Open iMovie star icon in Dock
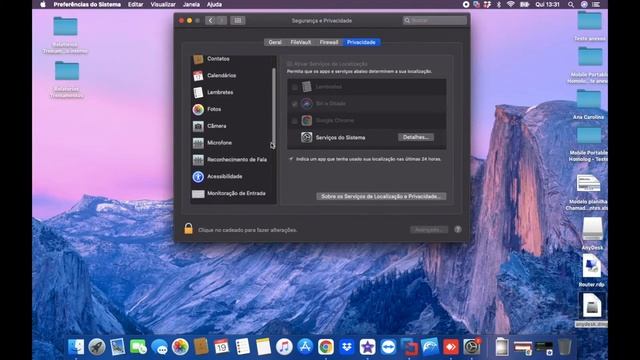640x360 pixels. click(367, 347)
